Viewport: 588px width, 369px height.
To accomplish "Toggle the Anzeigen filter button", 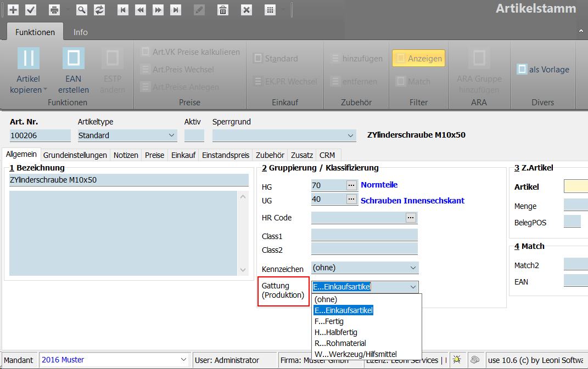I will (x=418, y=59).
